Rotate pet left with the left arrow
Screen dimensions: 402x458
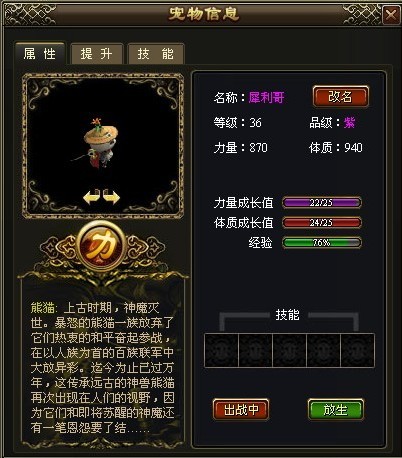point(91,197)
